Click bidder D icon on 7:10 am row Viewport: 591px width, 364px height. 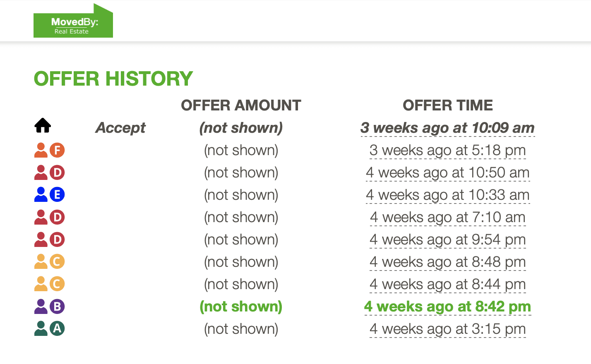[x=49, y=217]
